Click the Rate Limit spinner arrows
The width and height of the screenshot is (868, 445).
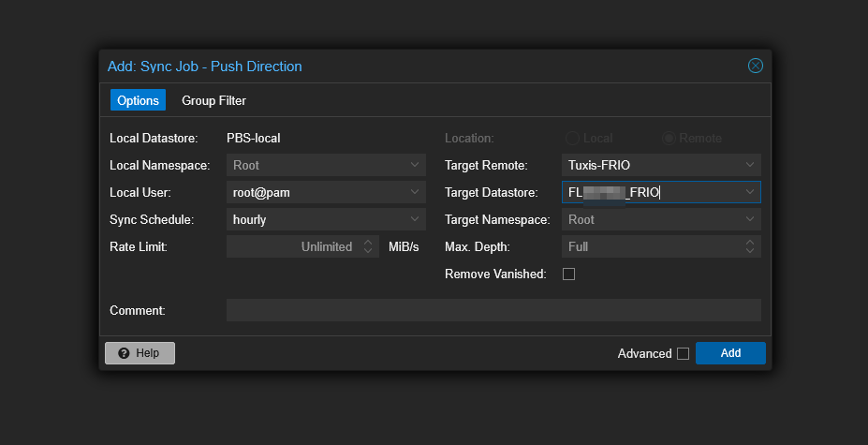click(368, 246)
